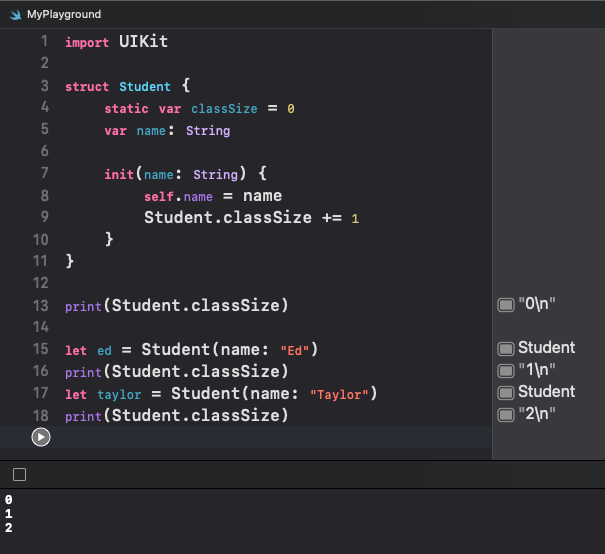Click line number 7 in the gutter
The height and width of the screenshot is (554, 605).
tap(45, 173)
